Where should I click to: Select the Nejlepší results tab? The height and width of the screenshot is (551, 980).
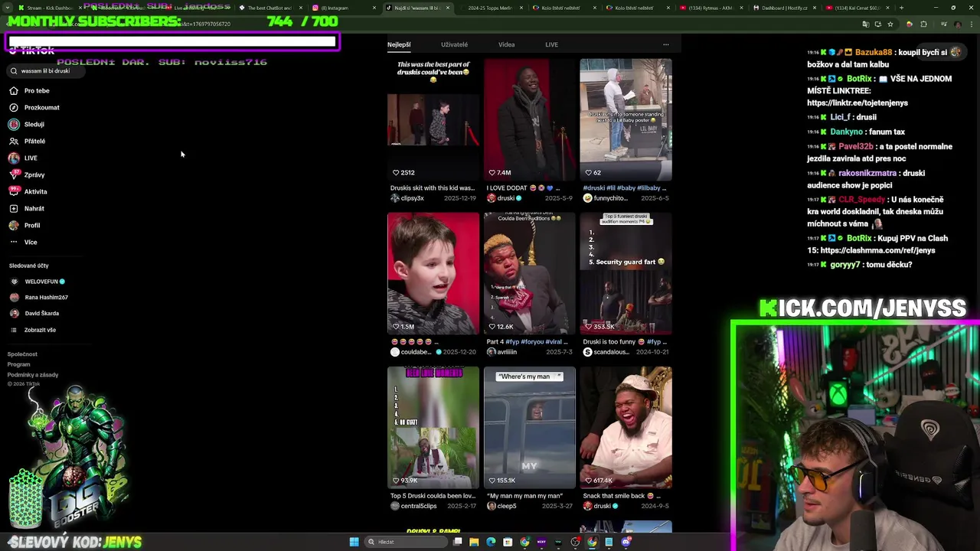pyautogui.click(x=399, y=44)
